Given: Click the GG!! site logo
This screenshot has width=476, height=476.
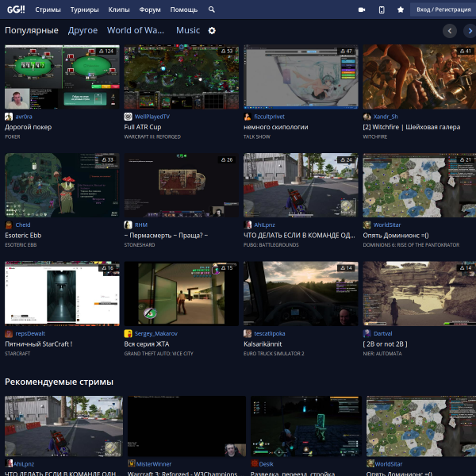Looking at the screenshot, I should [16, 10].
